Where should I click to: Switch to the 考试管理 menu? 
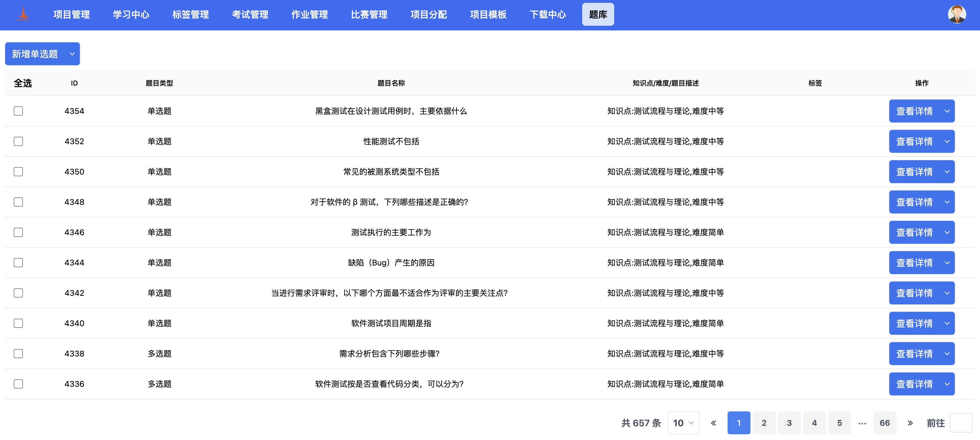(250, 15)
